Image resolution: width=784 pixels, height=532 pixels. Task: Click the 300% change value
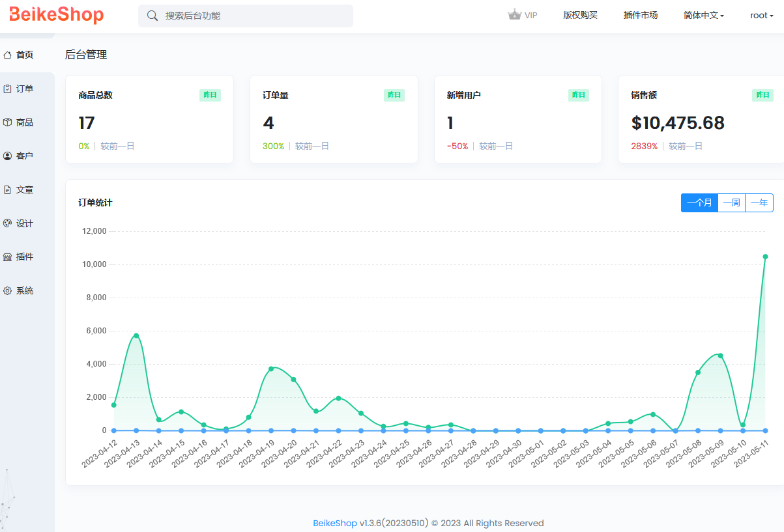point(274,147)
